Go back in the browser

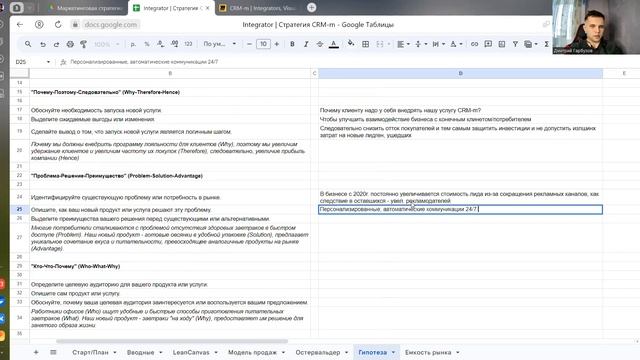click(20, 24)
